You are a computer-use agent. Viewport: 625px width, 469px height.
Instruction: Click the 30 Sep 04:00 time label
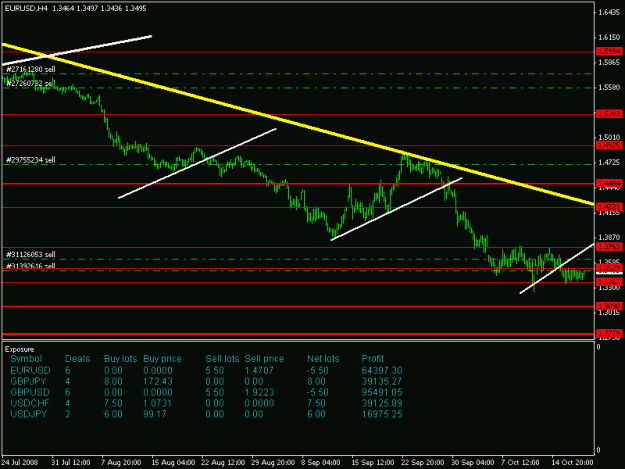click(472, 462)
